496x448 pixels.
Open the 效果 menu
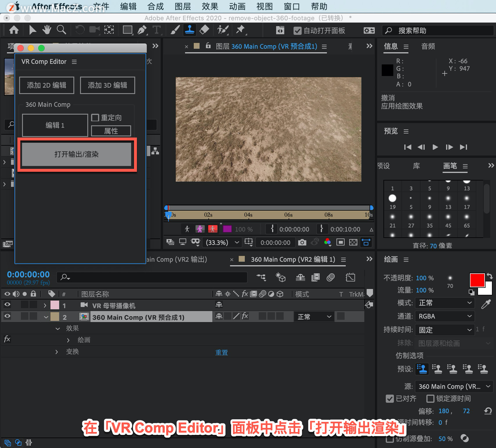(210, 6)
